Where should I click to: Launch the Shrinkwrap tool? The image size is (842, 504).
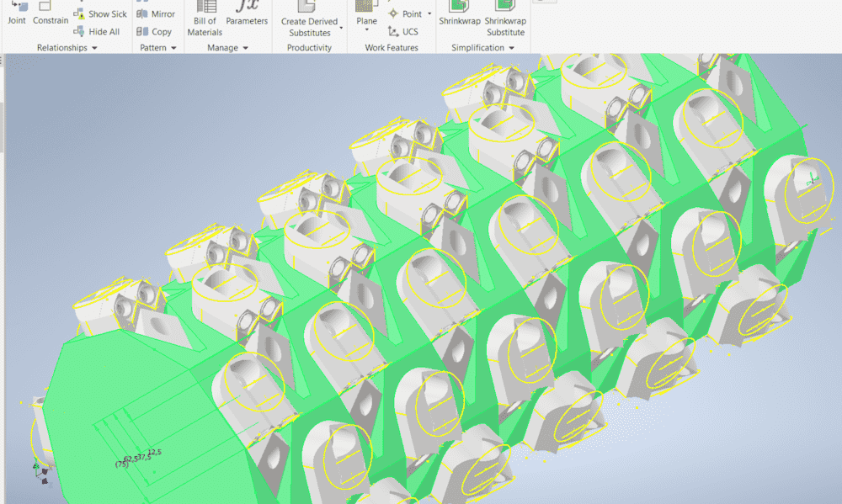tap(459, 13)
